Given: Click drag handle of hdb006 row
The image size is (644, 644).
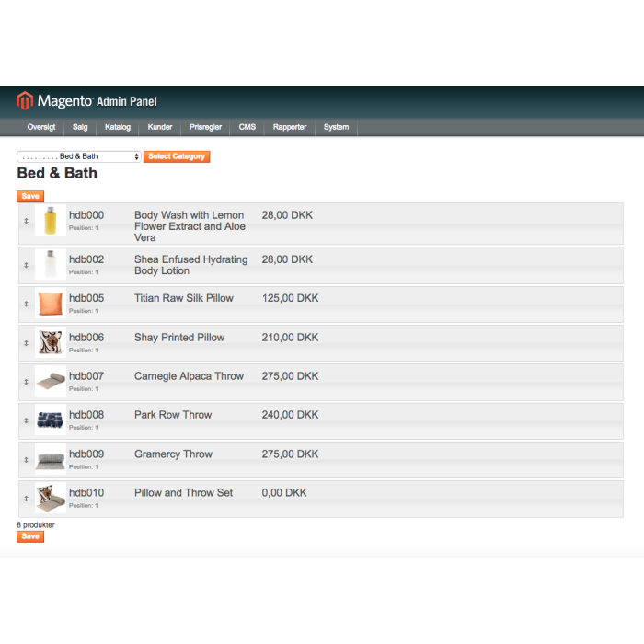Looking at the screenshot, I should pyautogui.click(x=26, y=343).
